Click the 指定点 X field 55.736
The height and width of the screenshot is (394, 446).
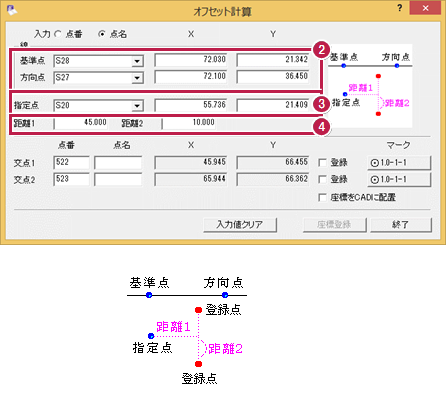191,105
